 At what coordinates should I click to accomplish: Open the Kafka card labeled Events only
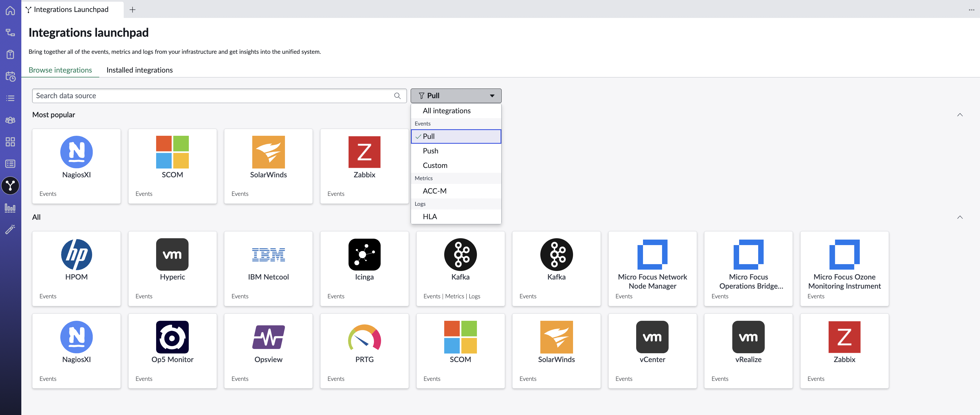[556, 269]
